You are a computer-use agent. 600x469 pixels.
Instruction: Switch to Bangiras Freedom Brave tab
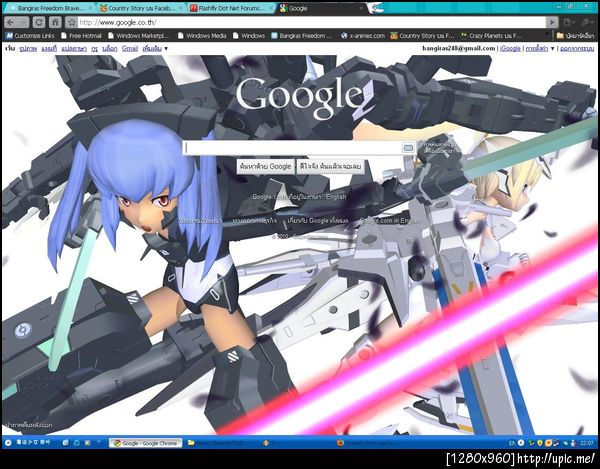(x=49, y=8)
